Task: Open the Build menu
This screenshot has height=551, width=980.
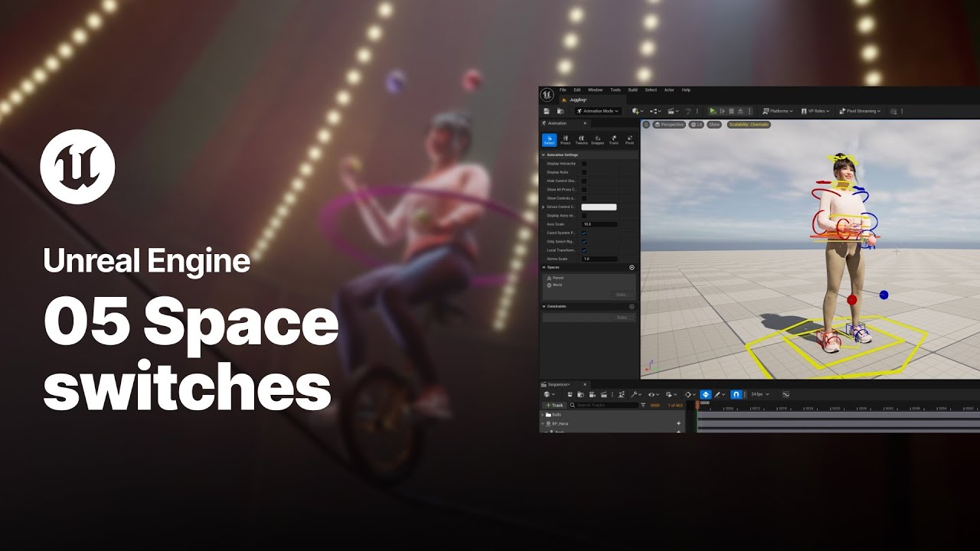Action: pyautogui.click(x=632, y=90)
